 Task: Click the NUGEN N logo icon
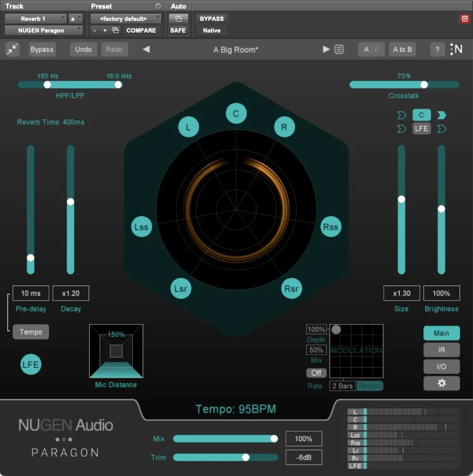pyautogui.click(x=456, y=49)
